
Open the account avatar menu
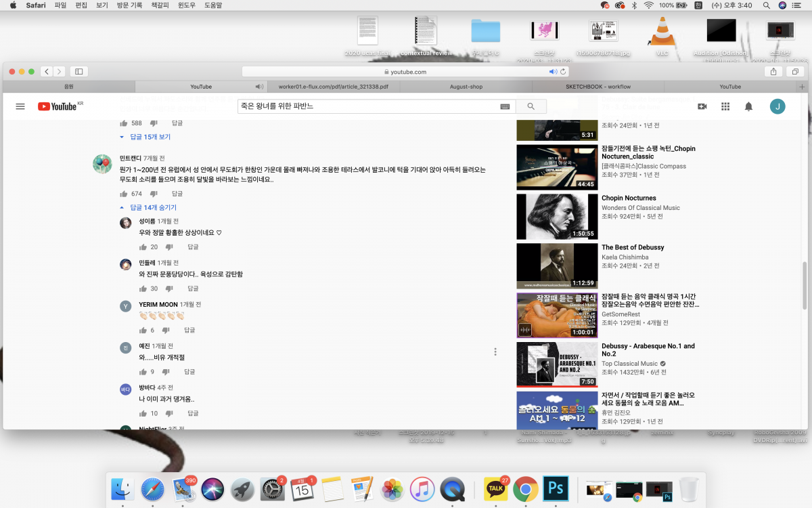coord(777,106)
